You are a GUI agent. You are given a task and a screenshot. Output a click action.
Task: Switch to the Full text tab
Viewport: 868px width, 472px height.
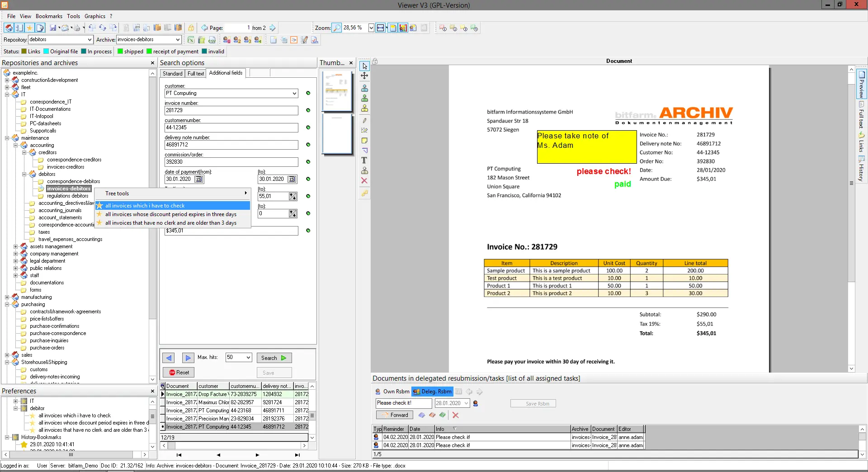tap(196, 74)
